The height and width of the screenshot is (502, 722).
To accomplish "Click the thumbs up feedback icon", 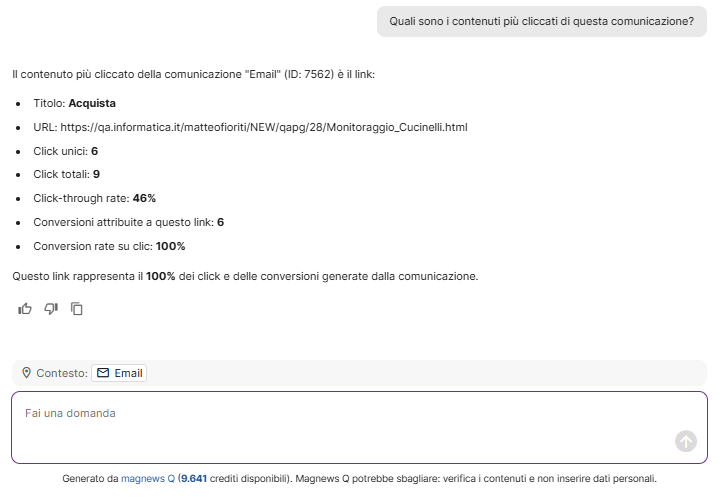I will [25, 309].
